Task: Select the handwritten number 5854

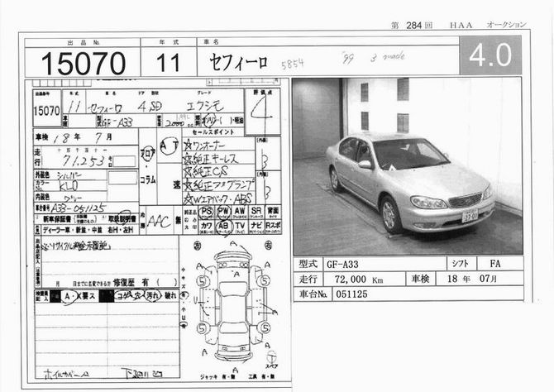Action: [292, 65]
